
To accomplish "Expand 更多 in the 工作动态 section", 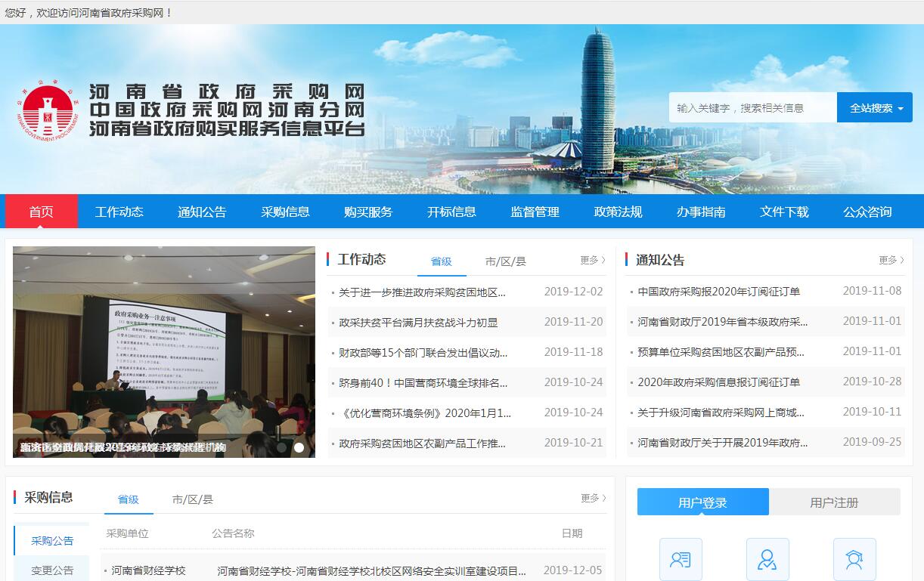I will tap(592, 260).
